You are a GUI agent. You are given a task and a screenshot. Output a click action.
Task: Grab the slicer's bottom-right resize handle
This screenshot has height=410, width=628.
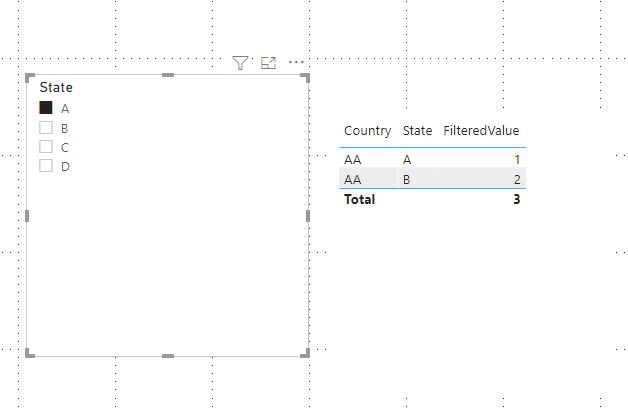[x=306, y=353]
